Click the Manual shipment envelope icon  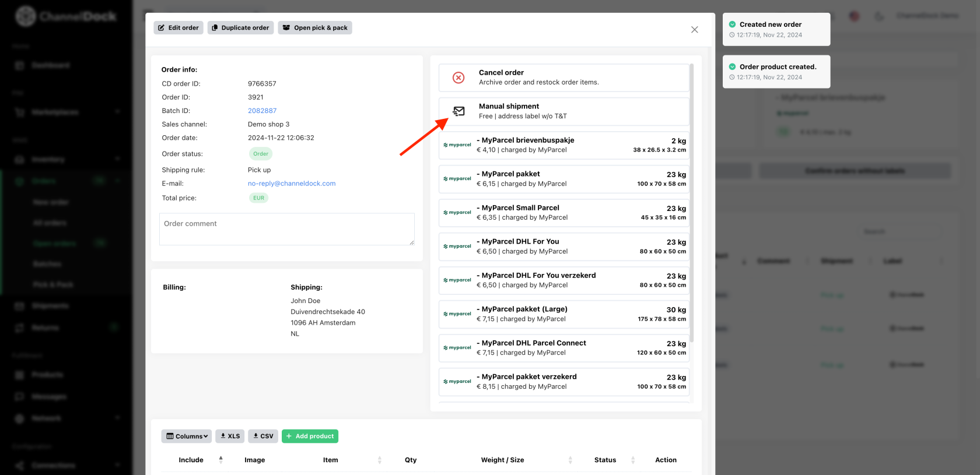coord(459,111)
